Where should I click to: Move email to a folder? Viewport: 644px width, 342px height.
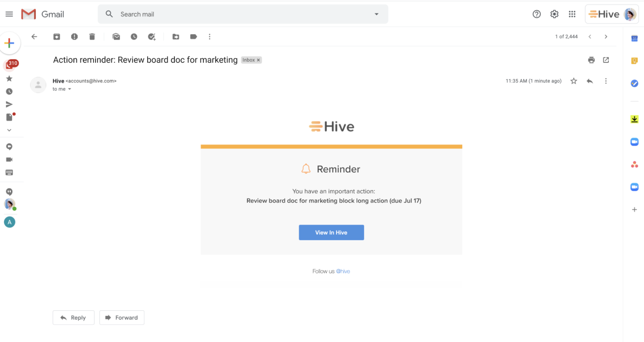coord(176,36)
